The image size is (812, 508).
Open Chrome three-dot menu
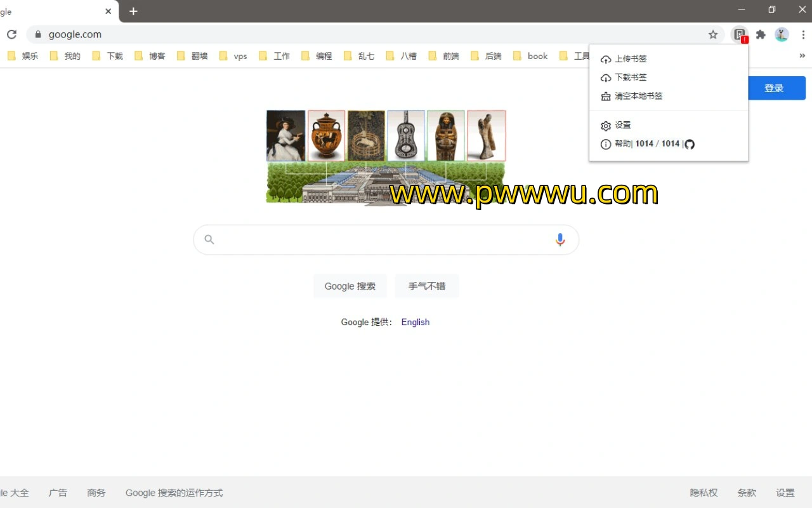pos(803,35)
